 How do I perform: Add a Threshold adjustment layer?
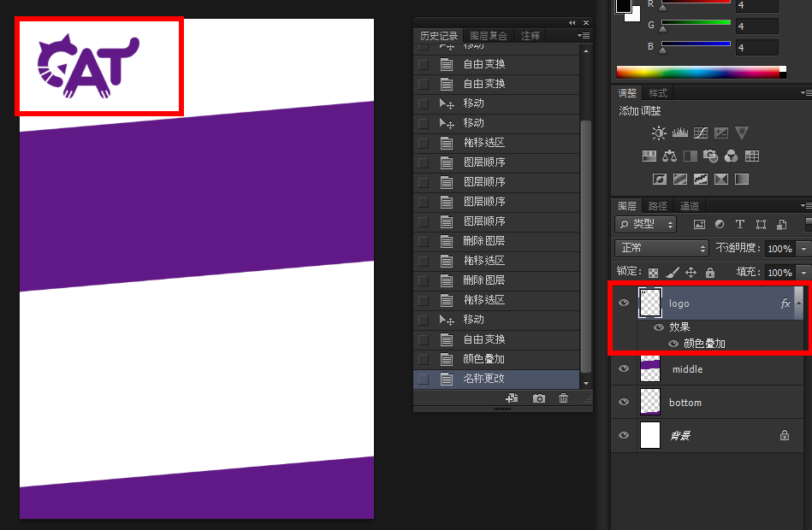pos(701,179)
